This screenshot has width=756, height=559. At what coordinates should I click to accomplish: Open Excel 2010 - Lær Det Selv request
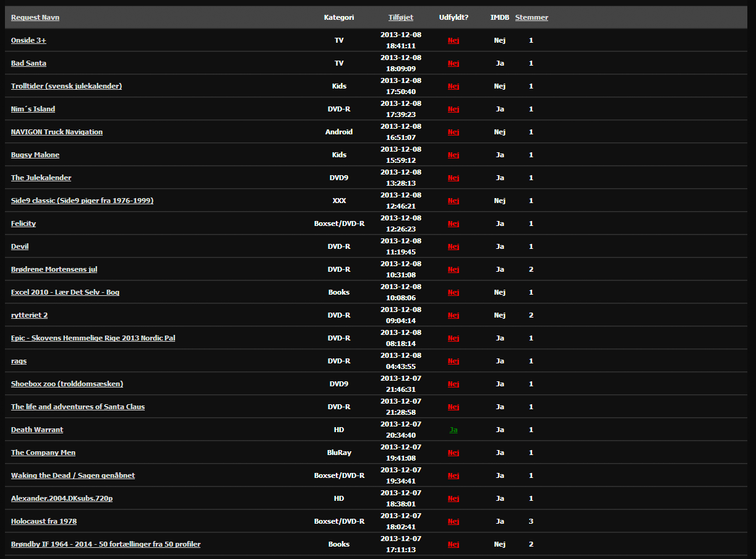65,292
